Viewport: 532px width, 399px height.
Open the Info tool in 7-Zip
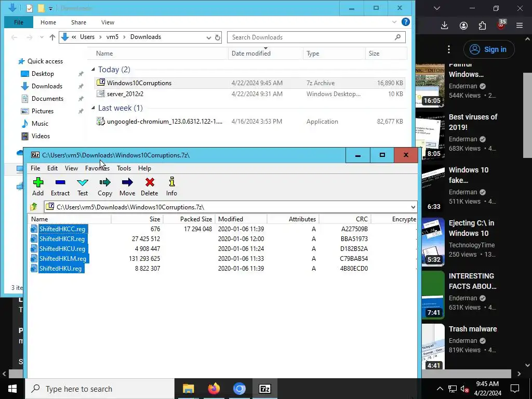(171, 187)
